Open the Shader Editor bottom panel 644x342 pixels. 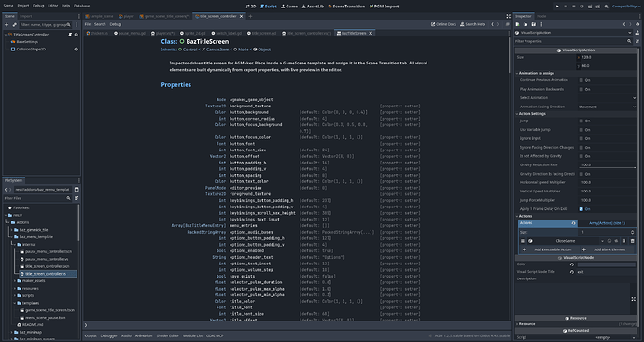click(x=168, y=335)
